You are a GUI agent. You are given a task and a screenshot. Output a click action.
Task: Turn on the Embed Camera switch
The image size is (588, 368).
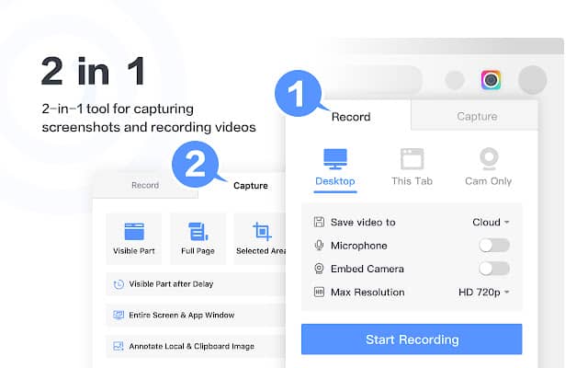[x=493, y=269]
